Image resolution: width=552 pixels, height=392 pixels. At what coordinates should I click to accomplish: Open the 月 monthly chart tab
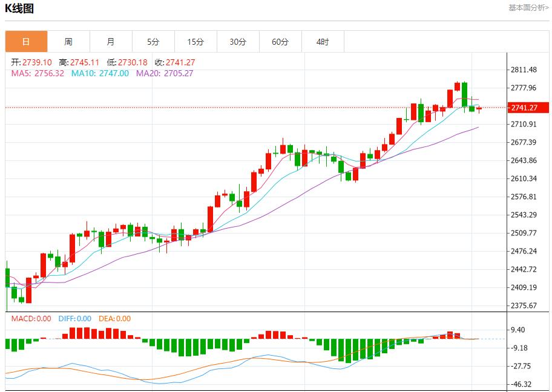[x=111, y=42]
